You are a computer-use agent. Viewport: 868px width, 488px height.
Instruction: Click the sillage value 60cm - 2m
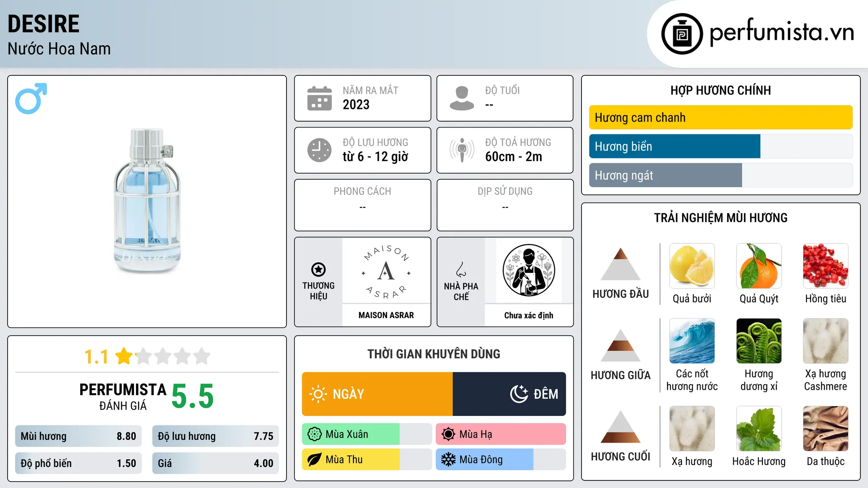pos(513,157)
